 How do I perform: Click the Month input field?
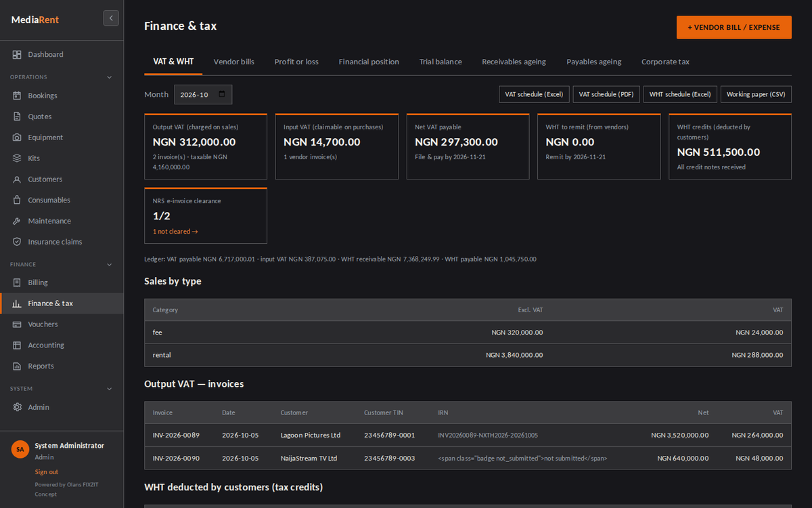[203, 94]
